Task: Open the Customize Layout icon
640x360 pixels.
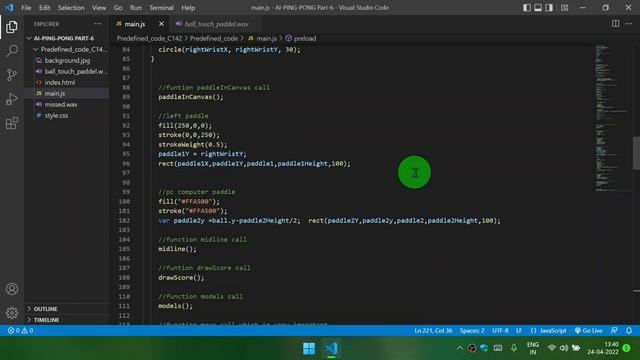Action: click(564, 7)
